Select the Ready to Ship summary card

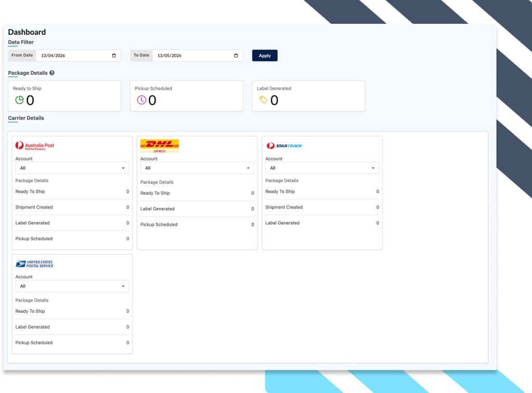pyautogui.click(x=64, y=96)
